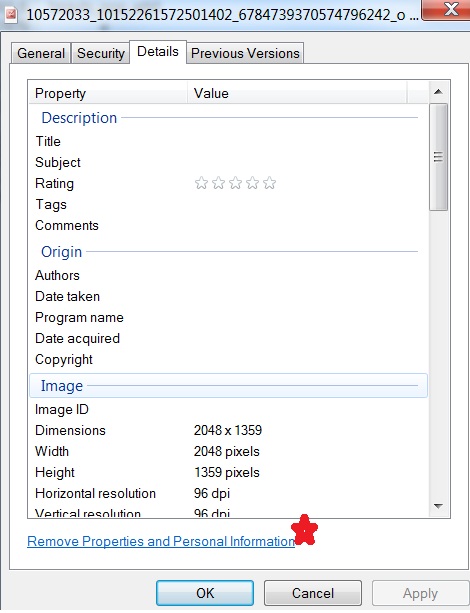
Task: Select the Subject property row
Action: pyautogui.click(x=229, y=162)
